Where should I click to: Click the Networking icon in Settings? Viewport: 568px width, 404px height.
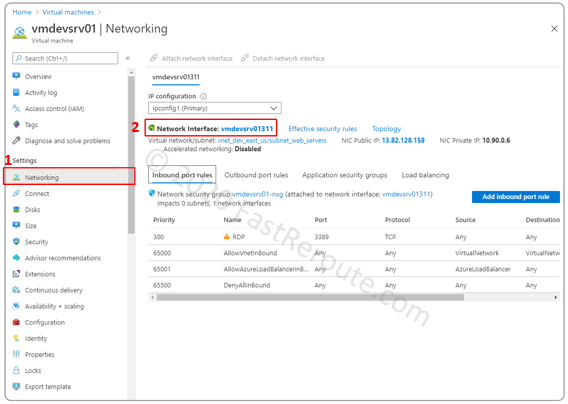[16, 177]
